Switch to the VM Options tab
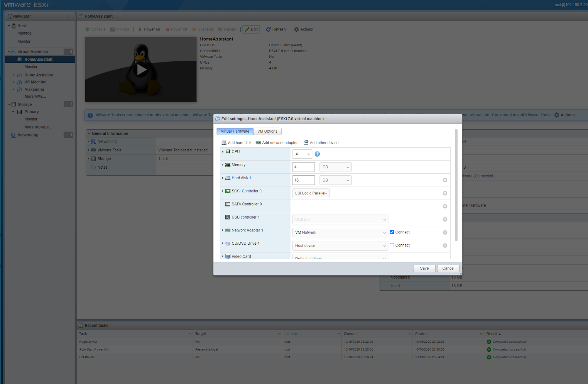This screenshot has width=588, height=384. pos(267,131)
